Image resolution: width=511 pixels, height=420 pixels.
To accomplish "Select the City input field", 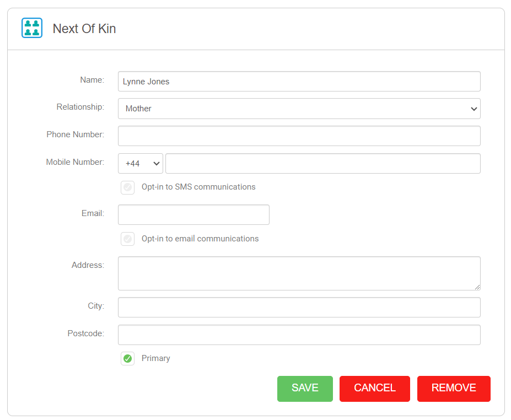I will pos(299,308).
